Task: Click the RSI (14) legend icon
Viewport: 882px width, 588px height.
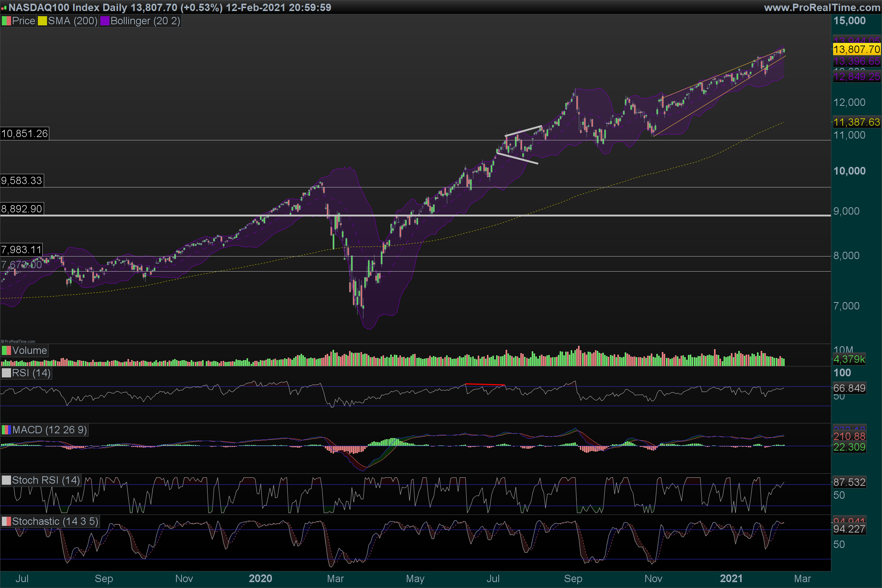Action: click(6, 373)
